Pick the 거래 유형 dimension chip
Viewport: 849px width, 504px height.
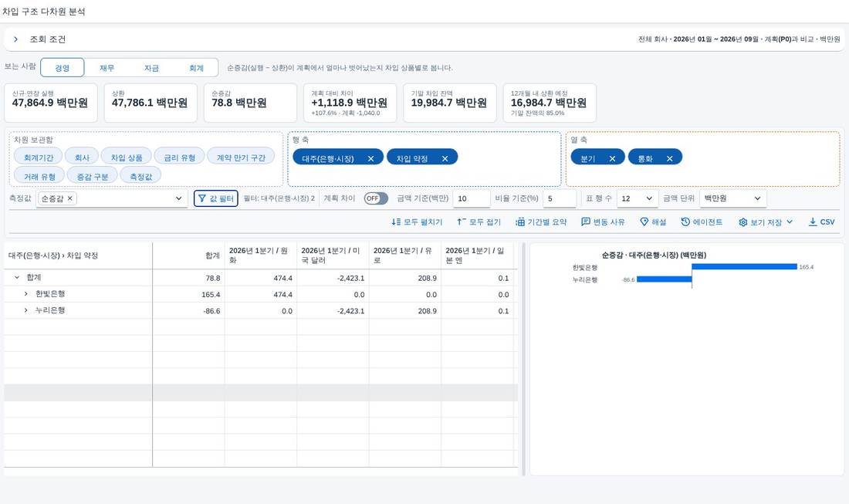(x=39, y=177)
